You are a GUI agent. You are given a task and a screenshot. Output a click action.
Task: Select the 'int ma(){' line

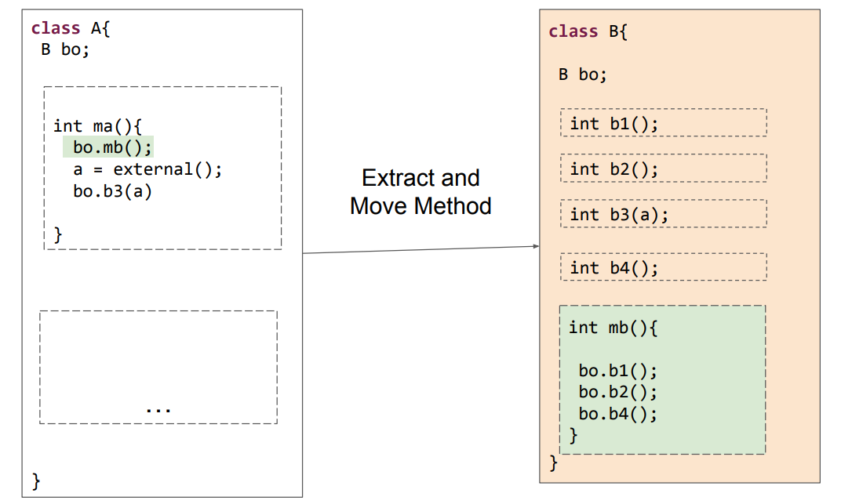tap(97, 126)
